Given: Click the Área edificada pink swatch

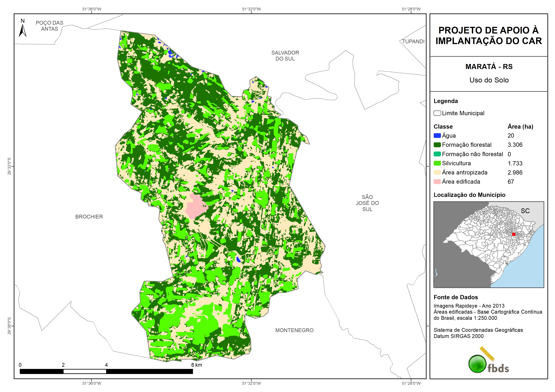Looking at the screenshot, I should coord(437,182).
